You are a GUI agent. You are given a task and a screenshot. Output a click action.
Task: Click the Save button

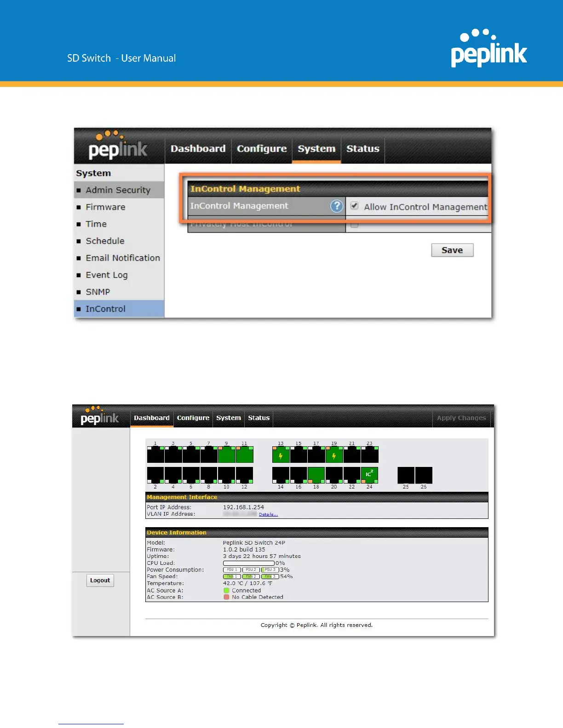click(x=452, y=250)
